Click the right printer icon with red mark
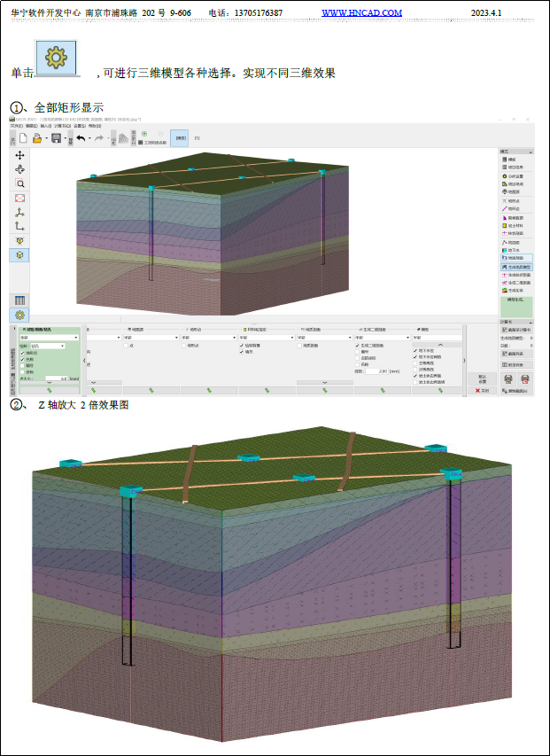The image size is (550, 756). coord(525,379)
